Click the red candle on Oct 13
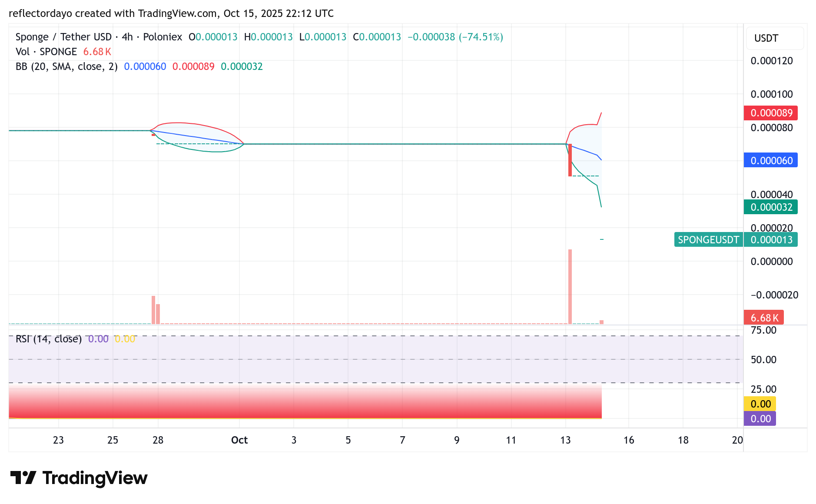 [570, 160]
